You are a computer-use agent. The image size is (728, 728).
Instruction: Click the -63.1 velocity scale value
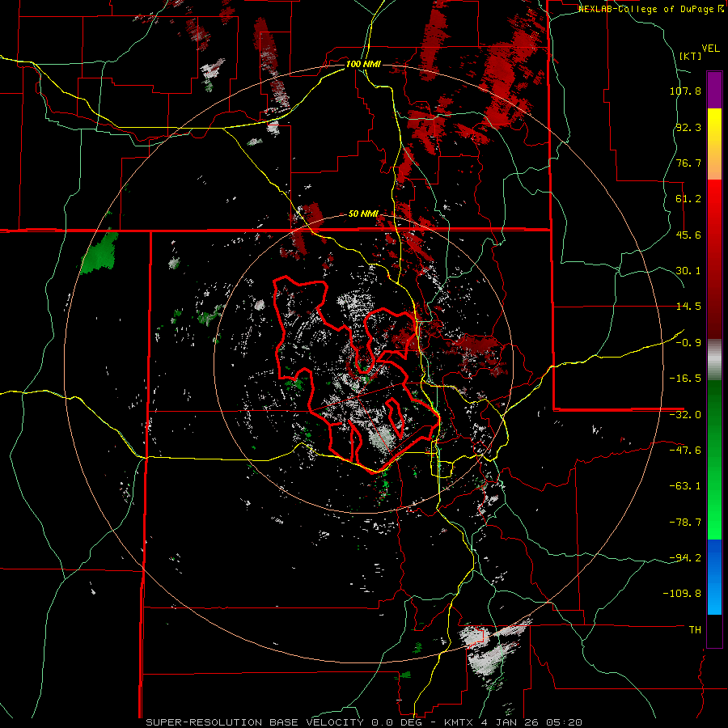685,486
